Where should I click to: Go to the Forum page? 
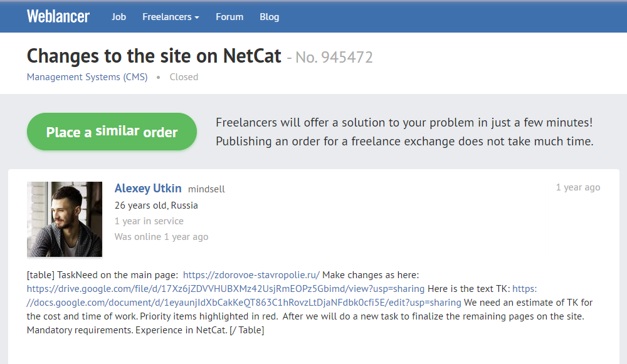coord(229,17)
